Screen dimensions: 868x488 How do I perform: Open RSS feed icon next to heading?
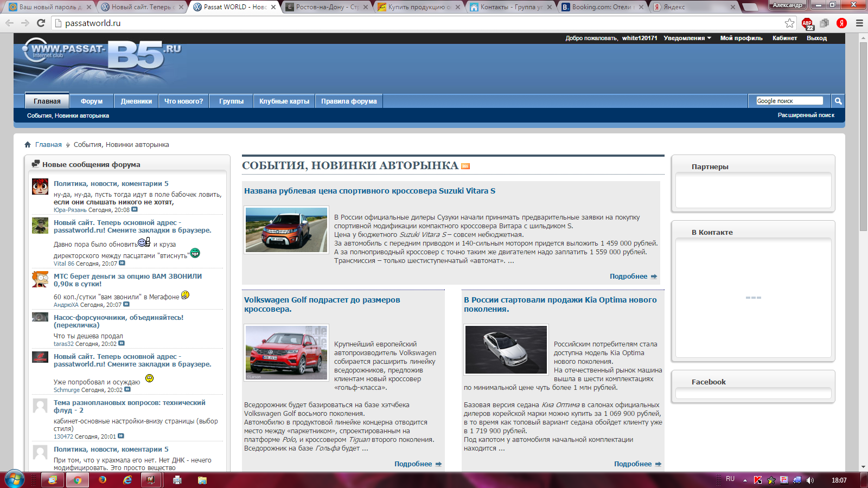pyautogui.click(x=465, y=166)
